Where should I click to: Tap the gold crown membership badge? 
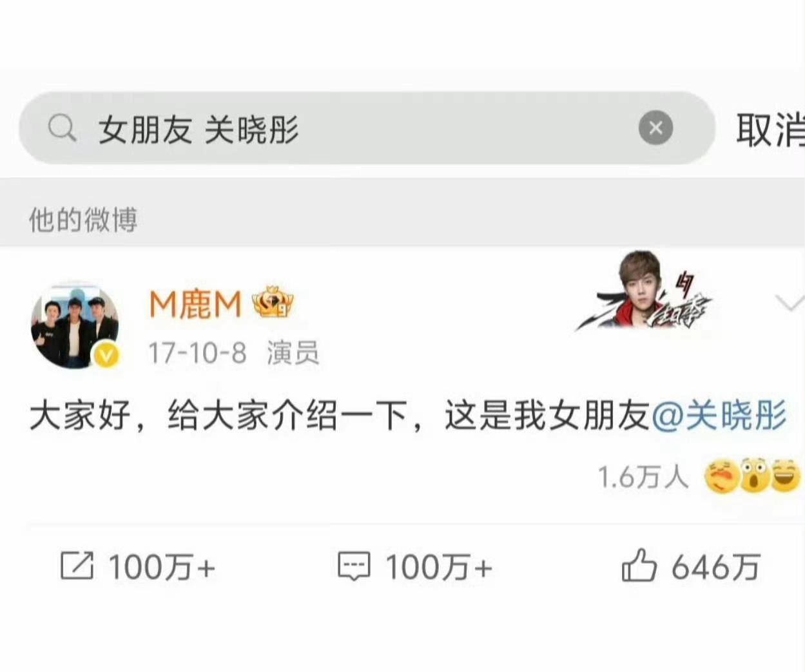[x=272, y=302]
